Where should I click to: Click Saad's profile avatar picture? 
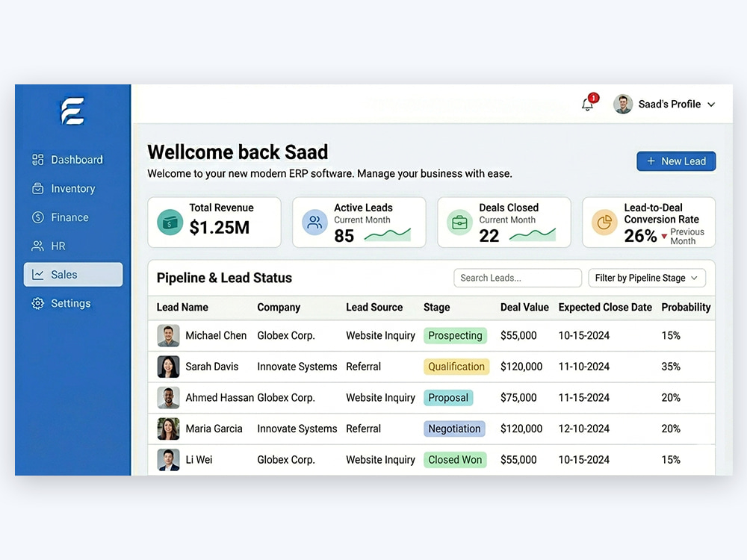623,104
